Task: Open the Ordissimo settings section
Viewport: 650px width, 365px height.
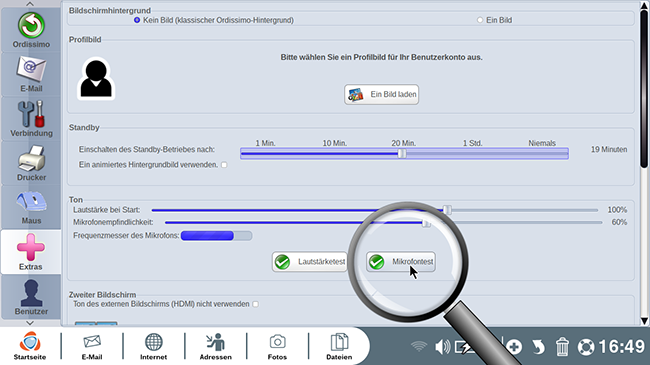Action: click(31, 30)
